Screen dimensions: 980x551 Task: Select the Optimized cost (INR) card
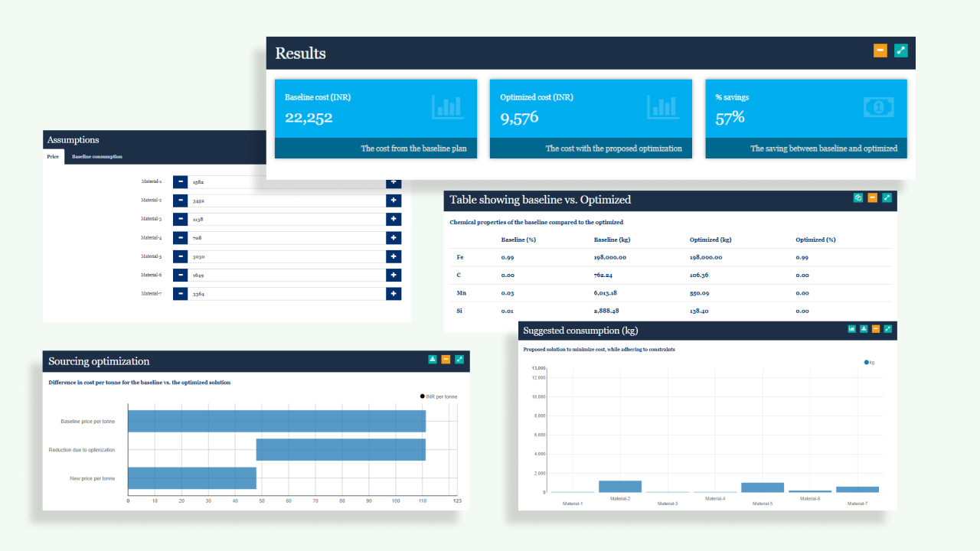coord(591,119)
